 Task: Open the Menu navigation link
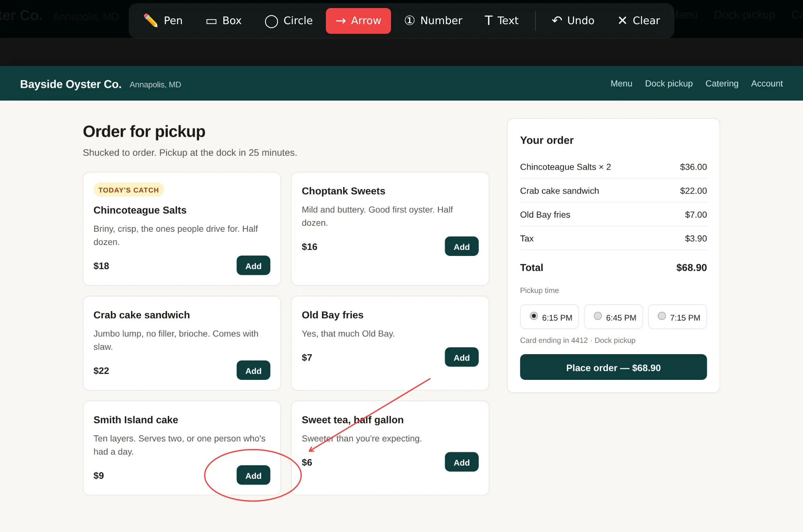pos(621,84)
